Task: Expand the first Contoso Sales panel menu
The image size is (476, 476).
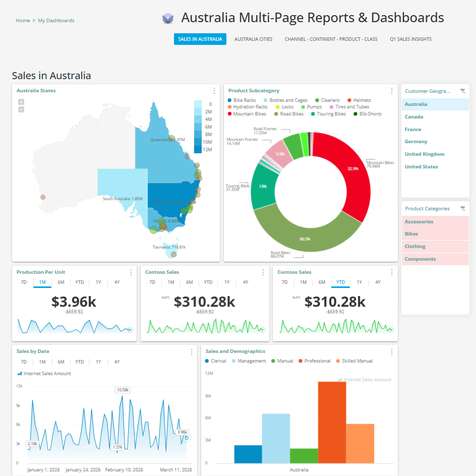Action: 263,272
